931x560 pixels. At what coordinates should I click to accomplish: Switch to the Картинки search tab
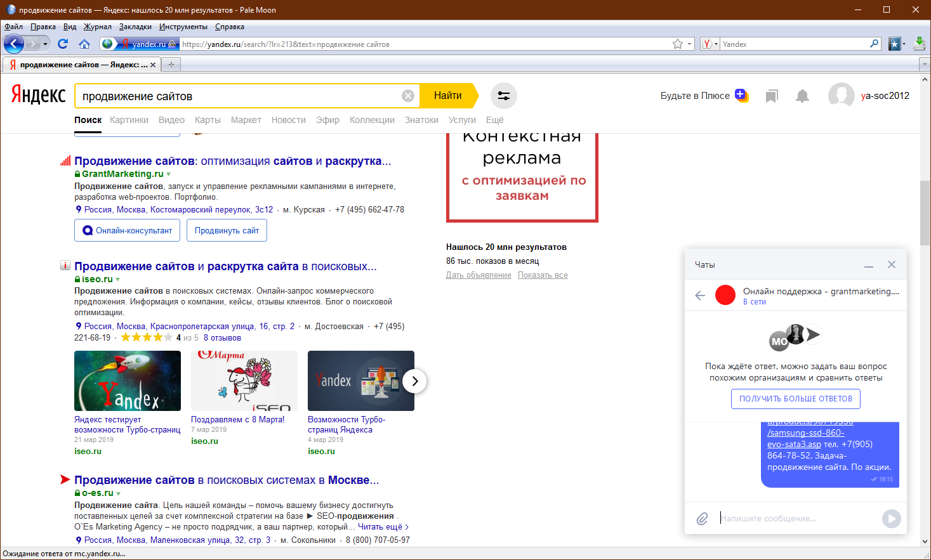(129, 120)
